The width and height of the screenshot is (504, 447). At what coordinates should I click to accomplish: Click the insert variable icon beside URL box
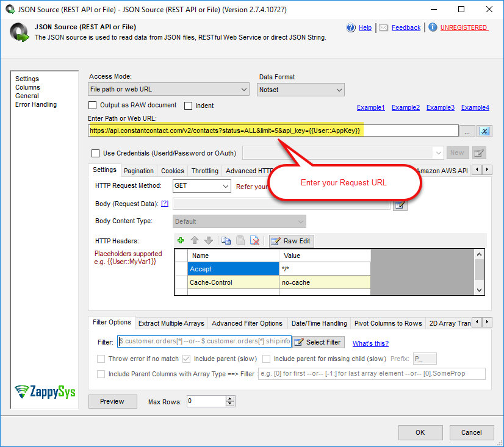(484, 131)
